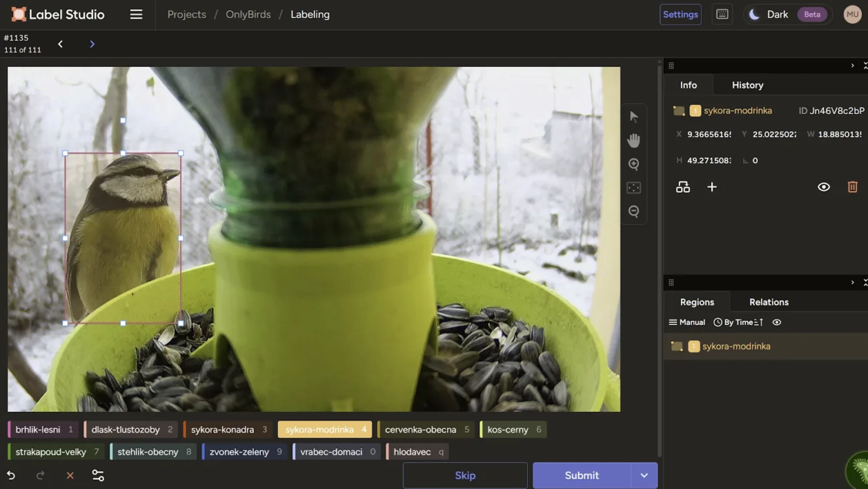Image resolution: width=868 pixels, height=489 pixels.
Task: Skip this labeling task
Action: (464, 475)
